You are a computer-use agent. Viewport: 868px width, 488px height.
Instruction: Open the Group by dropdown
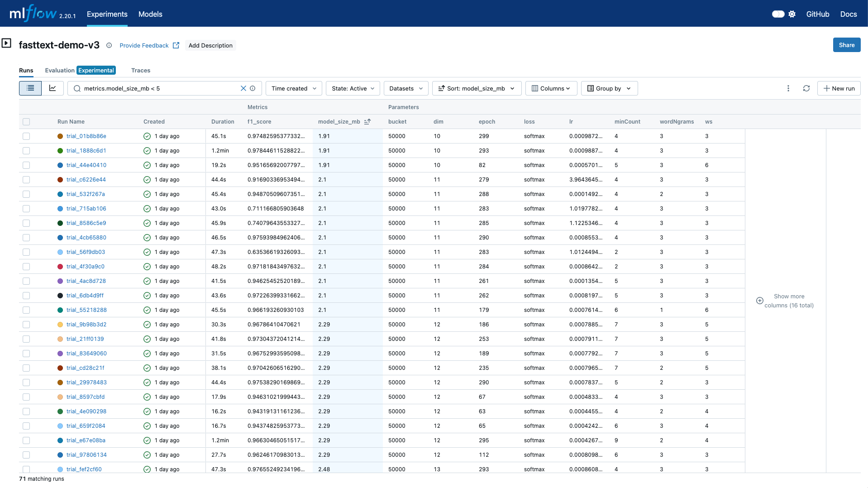[x=609, y=88]
